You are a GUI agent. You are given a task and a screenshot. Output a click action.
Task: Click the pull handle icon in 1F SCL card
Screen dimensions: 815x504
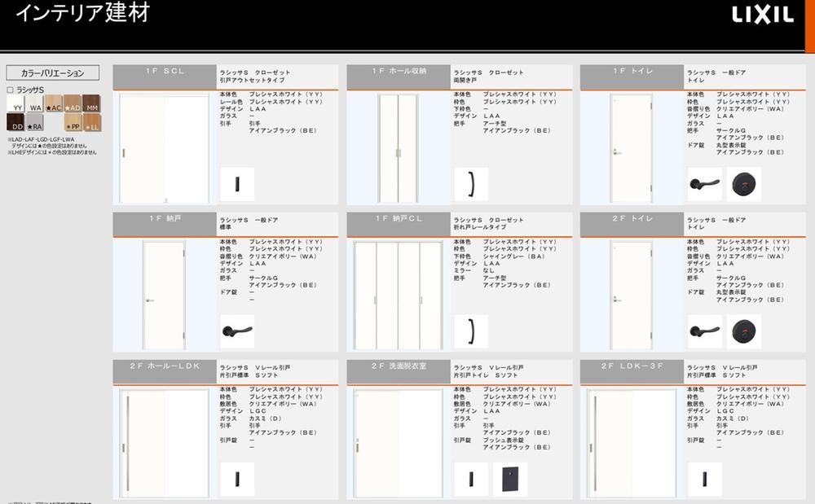pyautogui.click(x=237, y=183)
